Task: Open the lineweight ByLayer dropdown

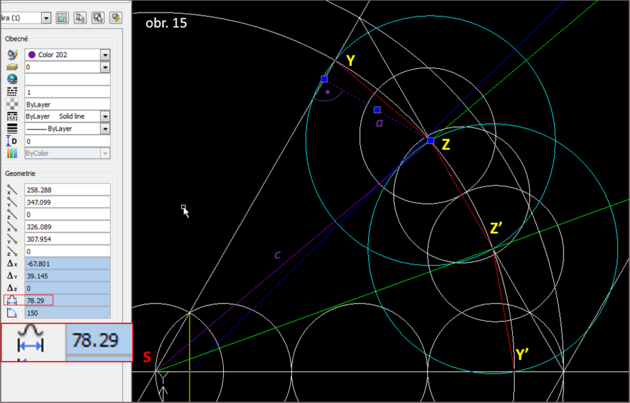Action: click(x=105, y=129)
